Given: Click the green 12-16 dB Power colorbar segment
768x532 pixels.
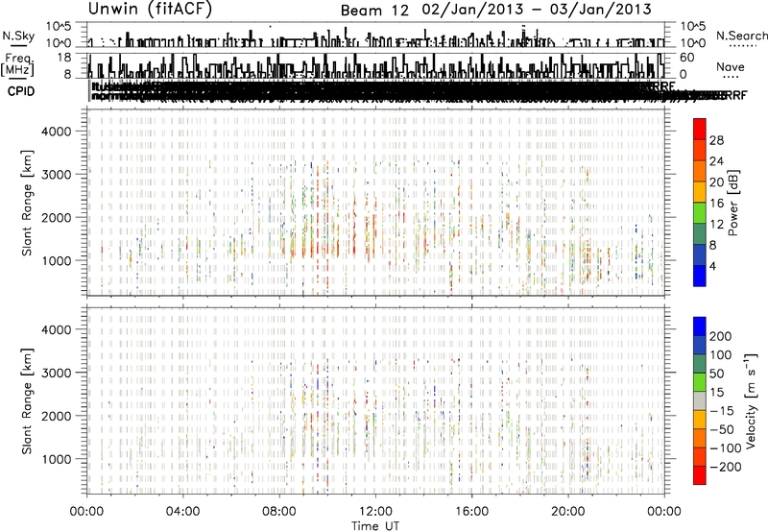Looking at the screenshot, I should click(x=700, y=213).
